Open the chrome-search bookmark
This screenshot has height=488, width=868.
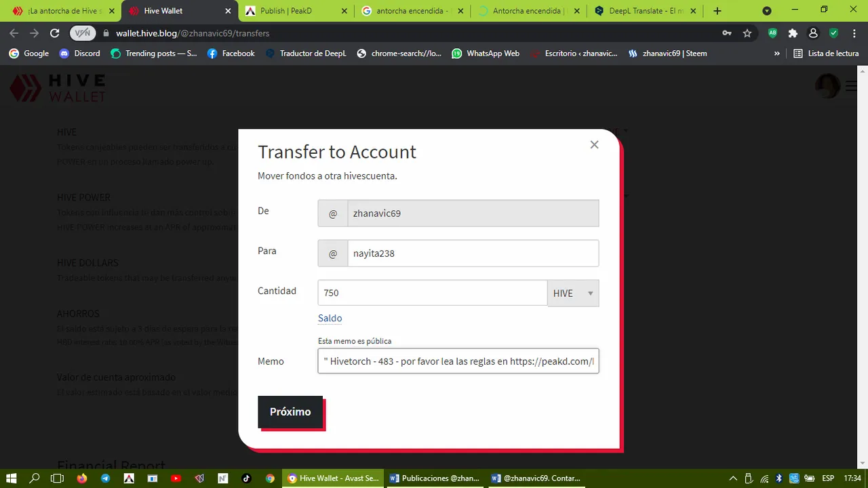pos(399,54)
